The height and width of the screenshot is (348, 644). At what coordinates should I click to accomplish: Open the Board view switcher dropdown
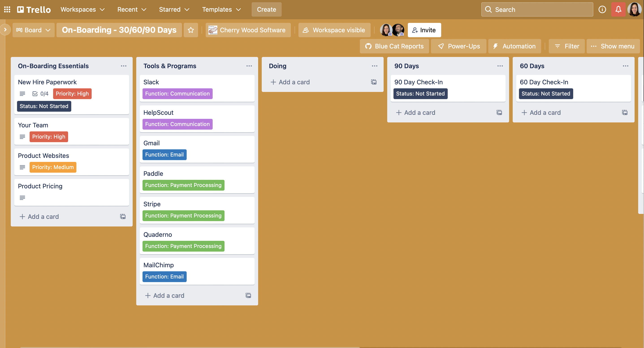click(x=33, y=30)
